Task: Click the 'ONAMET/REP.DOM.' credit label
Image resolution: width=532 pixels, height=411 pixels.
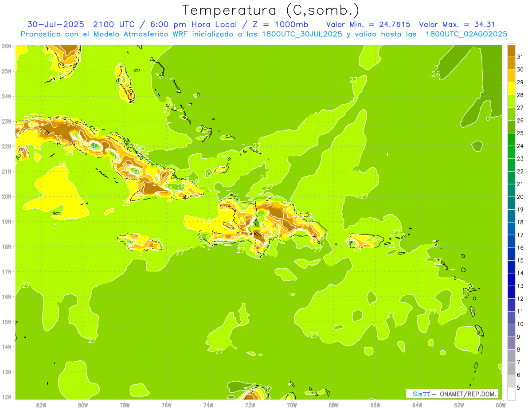Action: (x=468, y=394)
